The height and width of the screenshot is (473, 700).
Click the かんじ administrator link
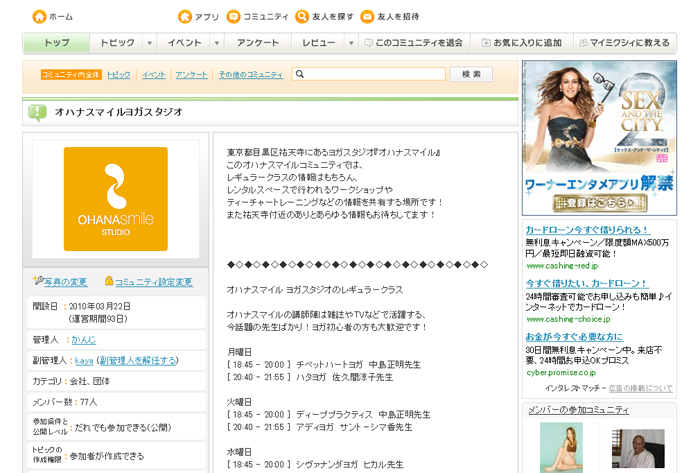[84, 340]
